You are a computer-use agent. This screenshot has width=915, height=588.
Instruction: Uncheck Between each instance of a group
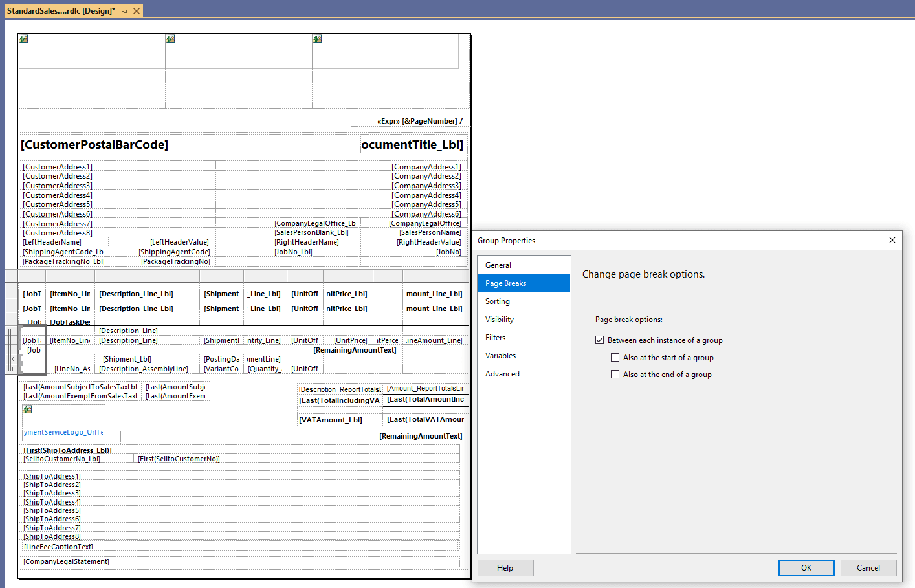tap(600, 340)
